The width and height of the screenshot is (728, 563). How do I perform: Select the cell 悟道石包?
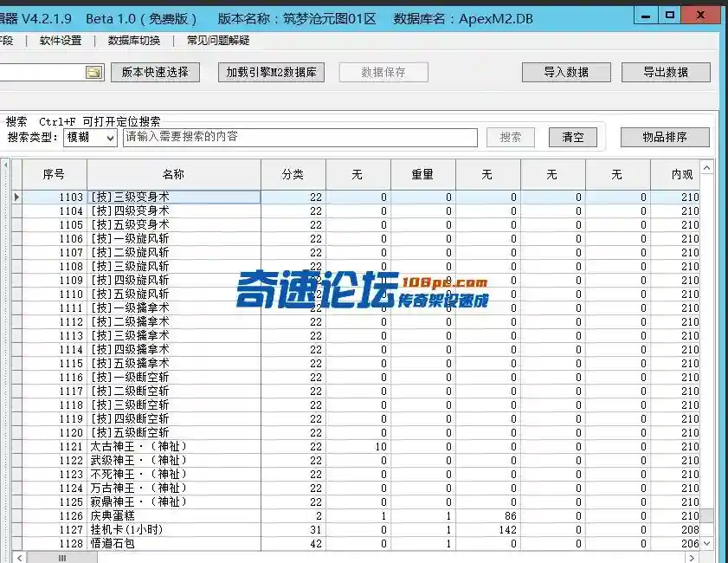tap(174, 543)
